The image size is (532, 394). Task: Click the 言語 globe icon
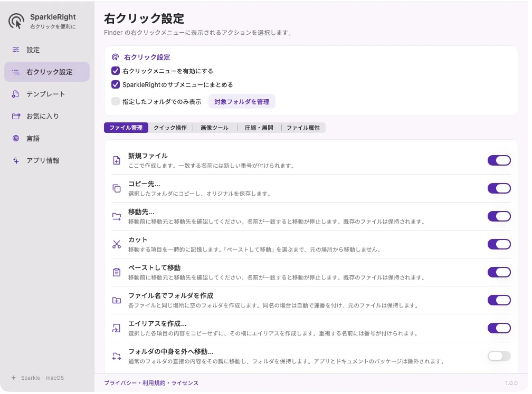point(16,138)
